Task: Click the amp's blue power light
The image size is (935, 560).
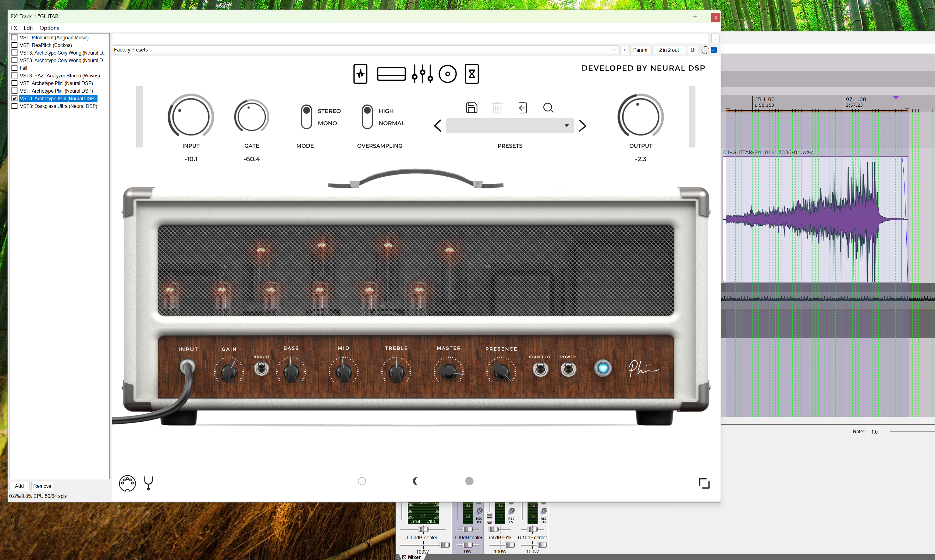Action: [x=603, y=368]
